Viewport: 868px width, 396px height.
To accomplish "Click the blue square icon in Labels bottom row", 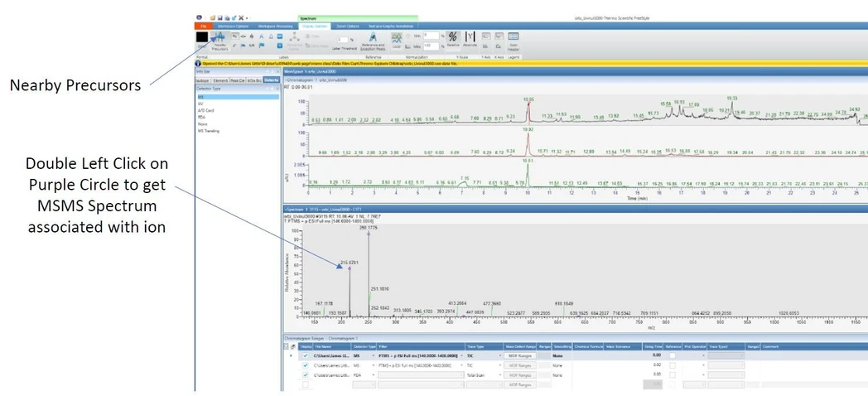I will 280,46.
